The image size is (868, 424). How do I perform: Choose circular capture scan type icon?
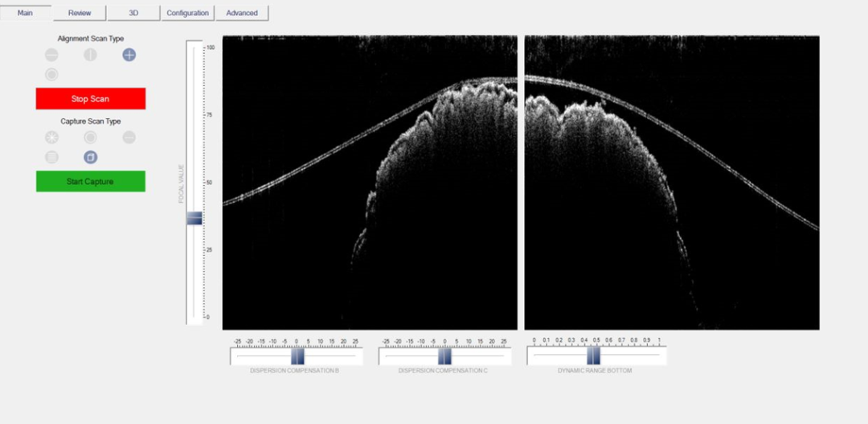coord(90,138)
